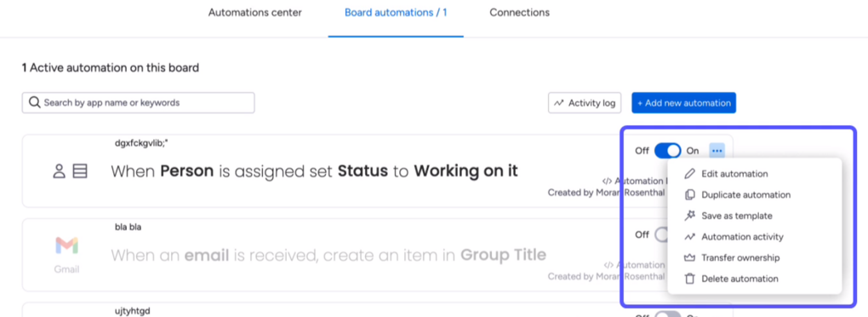This screenshot has height=317, width=868.
Task: Click the pencil icon beside Edit automation
Action: pyautogui.click(x=689, y=174)
